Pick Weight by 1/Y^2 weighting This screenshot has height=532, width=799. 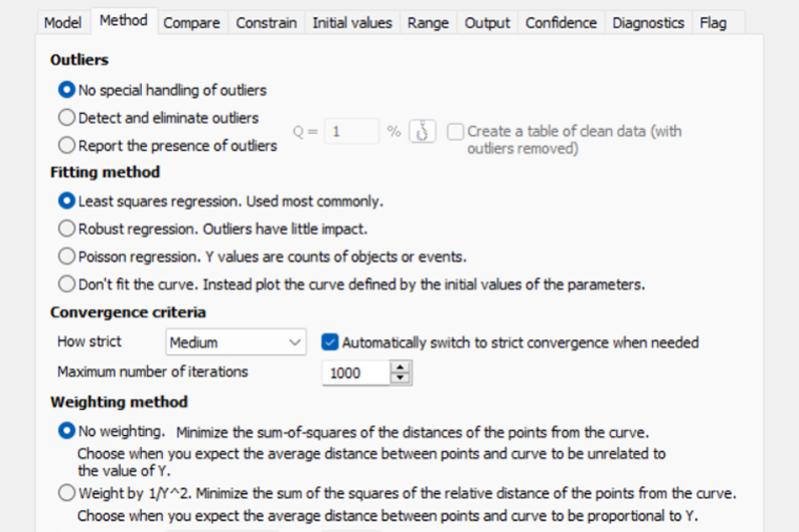click(67, 492)
